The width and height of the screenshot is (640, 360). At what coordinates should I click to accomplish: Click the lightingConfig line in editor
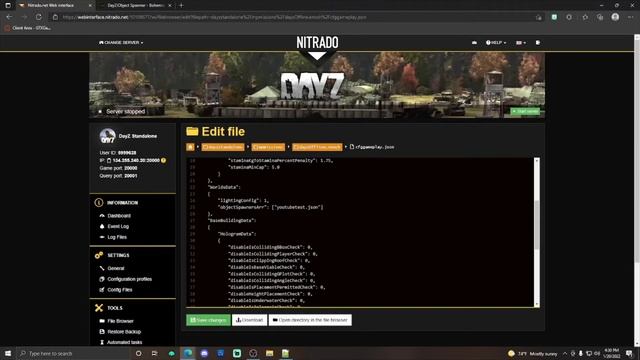click(243, 200)
